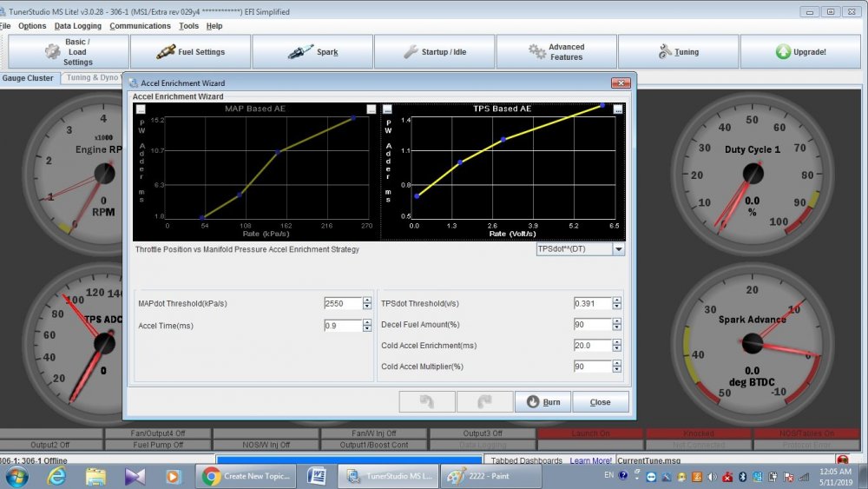Image resolution: width=868 pixels, height=489 pixels.
Task: Click the red status icon beside CurrentTune.msq
Action: (x=843, y=460)
